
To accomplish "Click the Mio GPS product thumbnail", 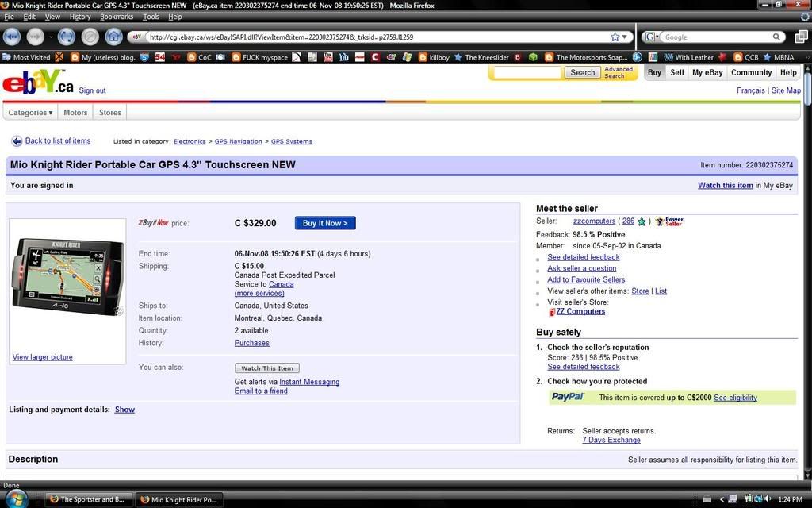I will 68,277.
